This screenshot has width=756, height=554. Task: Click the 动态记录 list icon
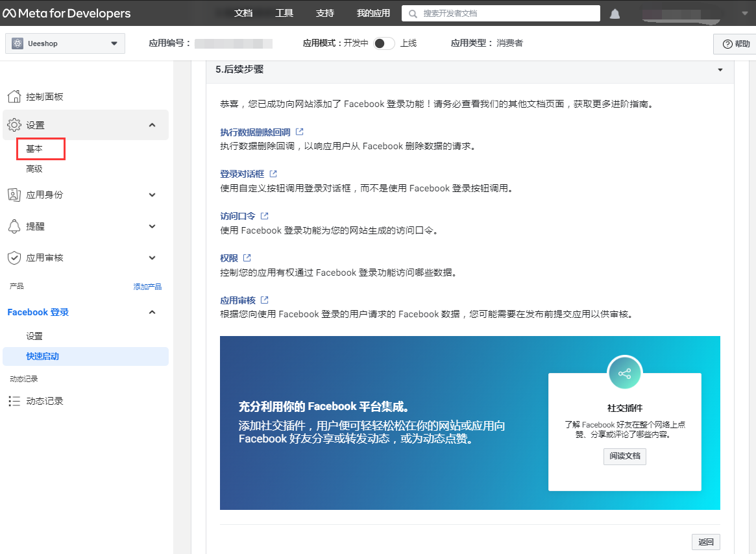pos(14,401)
